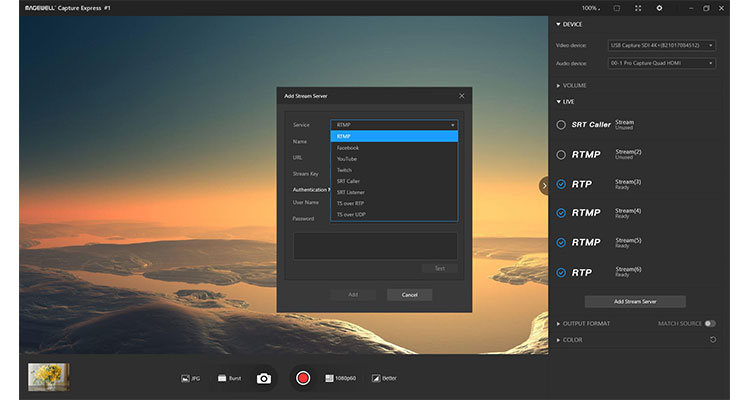
Task: Click the Stream(4) Ready label
Action: pyautogui.click(x=628, y=213)
